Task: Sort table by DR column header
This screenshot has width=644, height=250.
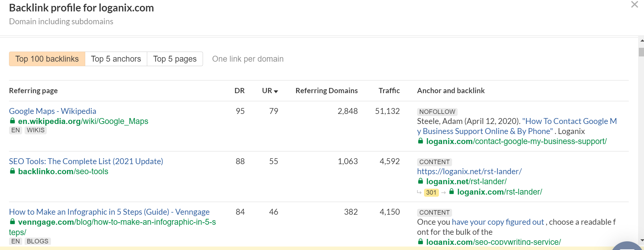Action: pyautogui.click(x=239, y=91)
